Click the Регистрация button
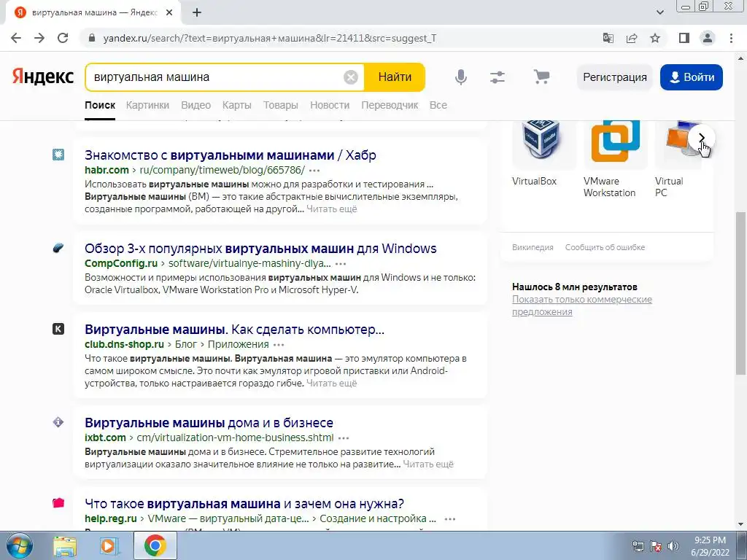The image size is (747, 560). tap(614, 77)
